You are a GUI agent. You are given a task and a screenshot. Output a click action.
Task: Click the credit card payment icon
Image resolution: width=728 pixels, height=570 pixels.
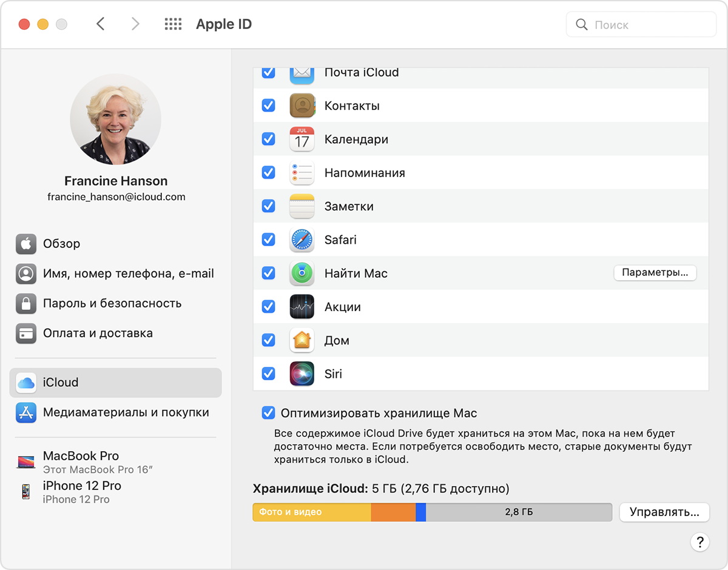click(x=26, y=333)
